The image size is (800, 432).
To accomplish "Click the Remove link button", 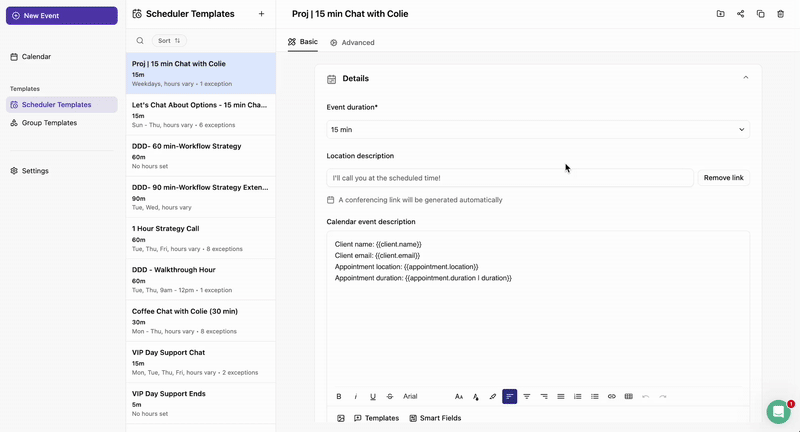I will click(723, 178).
